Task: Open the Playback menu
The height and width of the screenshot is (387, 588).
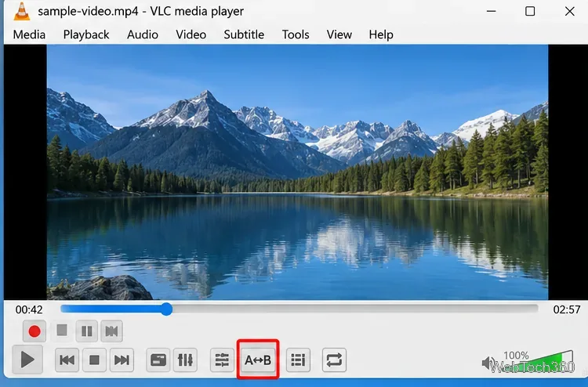Action: click(x=86, y=34)
